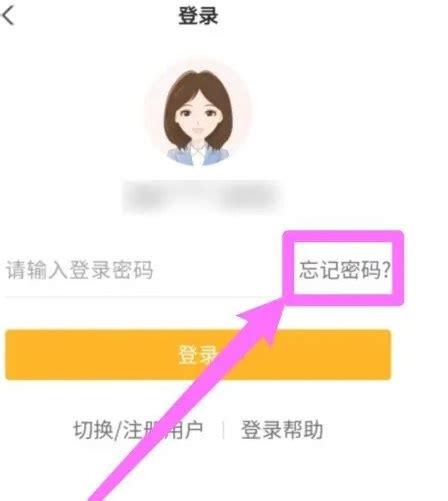Tap the female avatar profile picture
Screen dimensions: 448x501
[x=198, y=113]
